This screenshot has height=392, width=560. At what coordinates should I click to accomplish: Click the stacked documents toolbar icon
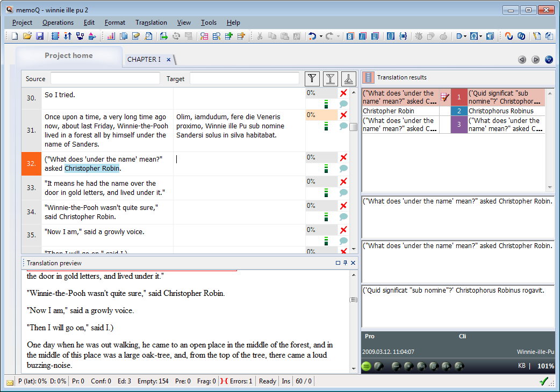click(124, 36)
